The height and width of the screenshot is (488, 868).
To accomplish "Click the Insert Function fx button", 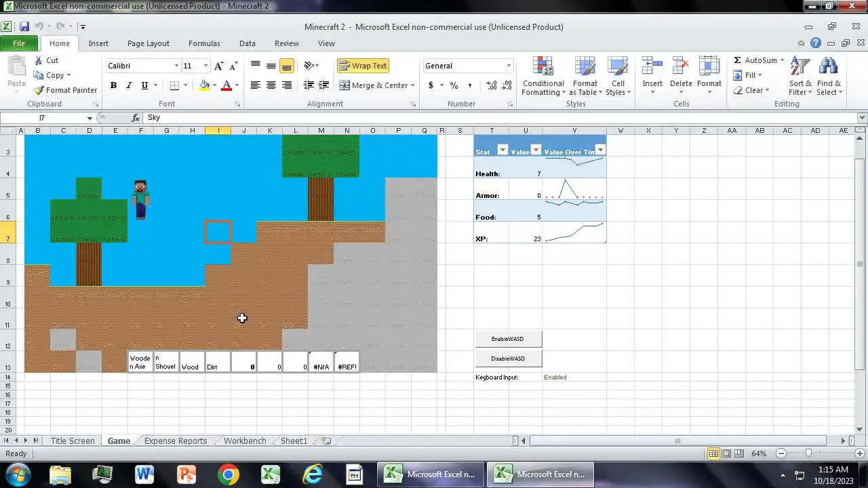I will pyautogui.click(x=136, y=118).
